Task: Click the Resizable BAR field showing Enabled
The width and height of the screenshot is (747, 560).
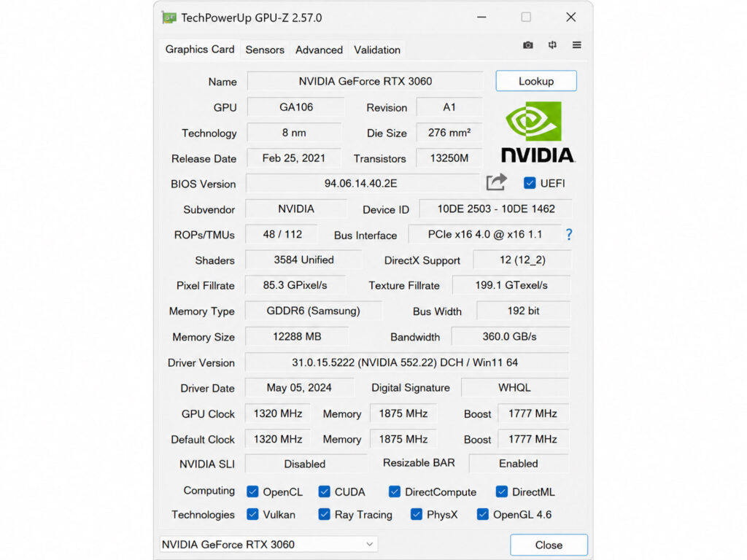Action: (x=519, y=464)
